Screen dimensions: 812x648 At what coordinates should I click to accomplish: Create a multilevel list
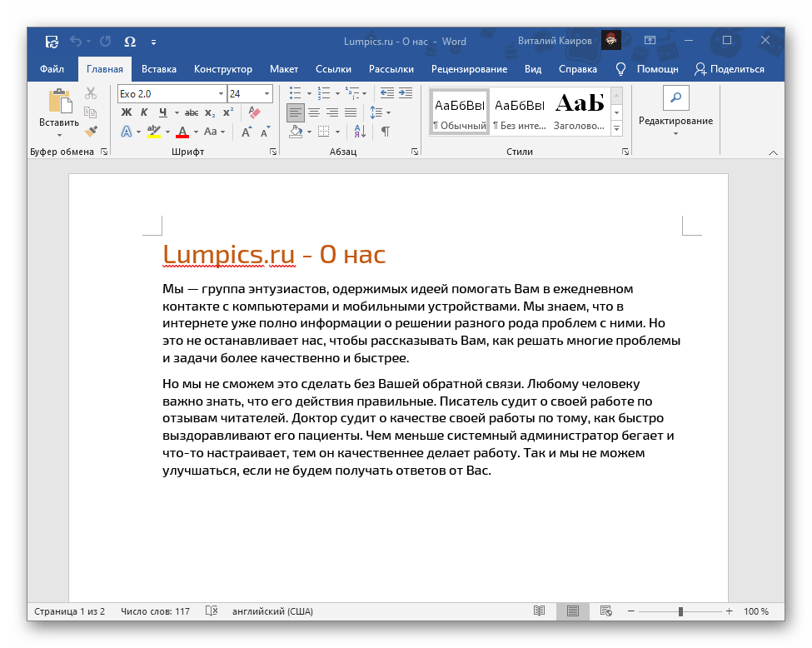point(352,93)
